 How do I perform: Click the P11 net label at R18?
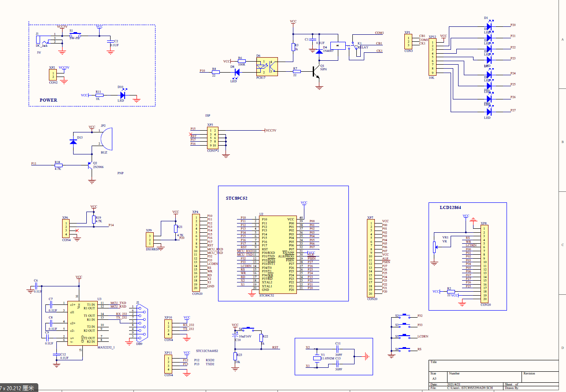click(34, 163)
